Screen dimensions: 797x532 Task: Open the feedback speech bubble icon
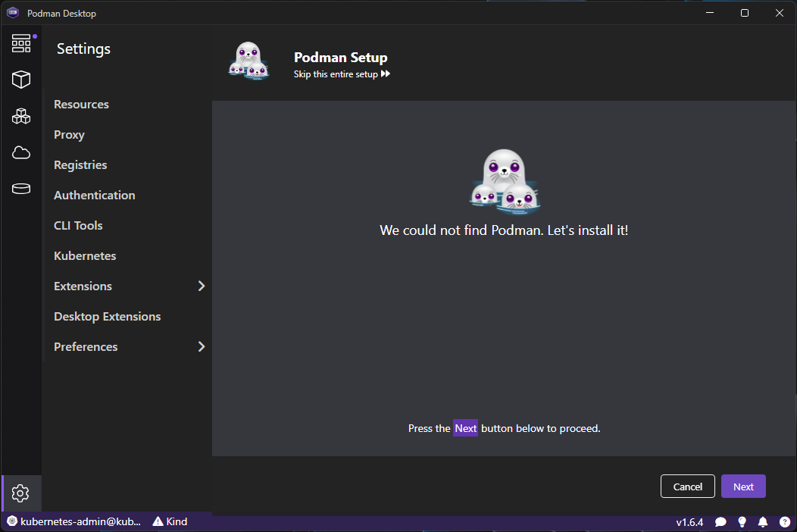720,522
